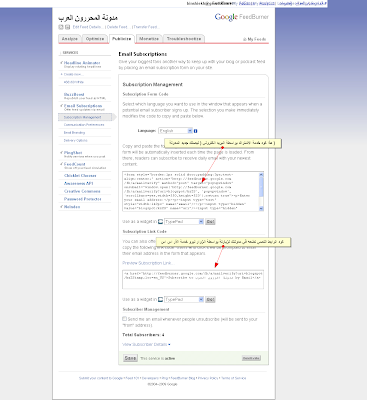This screenshot has width=367, height=400.
Task: Open Email Branding sidebar item
Action: [74, 133]
